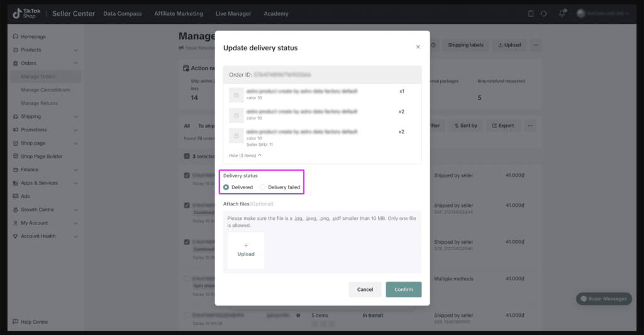644x335 pixels.
Task: Click the notification bell icon
Action: [x=562, y=14]
